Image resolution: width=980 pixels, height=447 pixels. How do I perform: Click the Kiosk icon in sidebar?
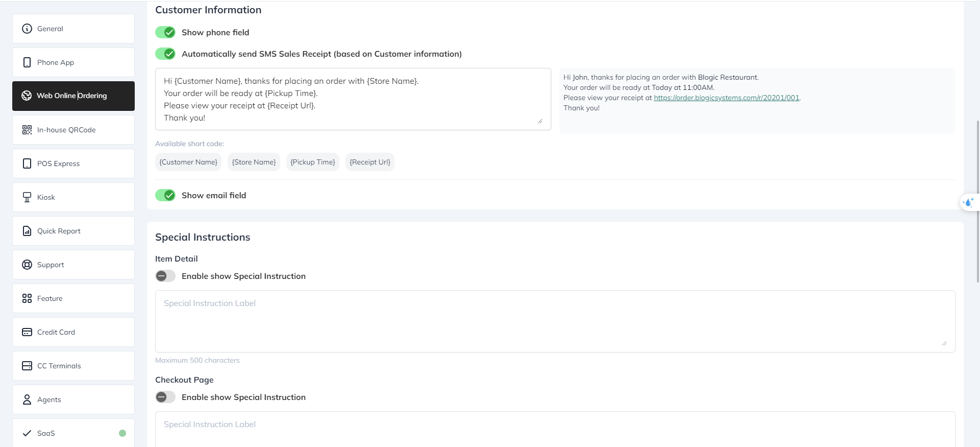pos(27,197)
